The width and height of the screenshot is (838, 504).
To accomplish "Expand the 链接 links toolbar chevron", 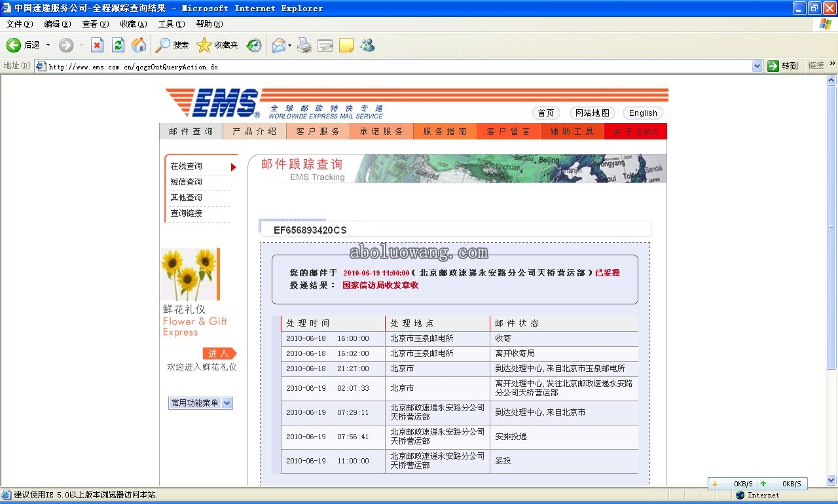I will (833, 64).
